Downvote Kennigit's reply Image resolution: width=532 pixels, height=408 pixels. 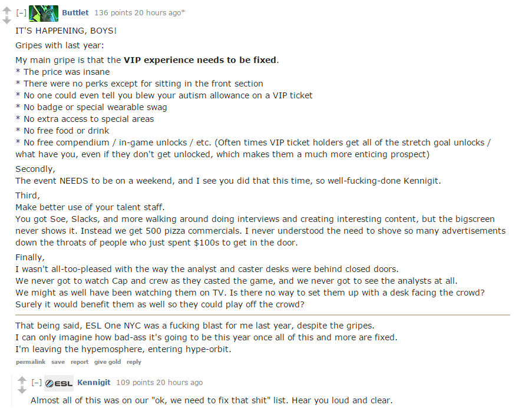pyautogui.click(x=22, y=390)
